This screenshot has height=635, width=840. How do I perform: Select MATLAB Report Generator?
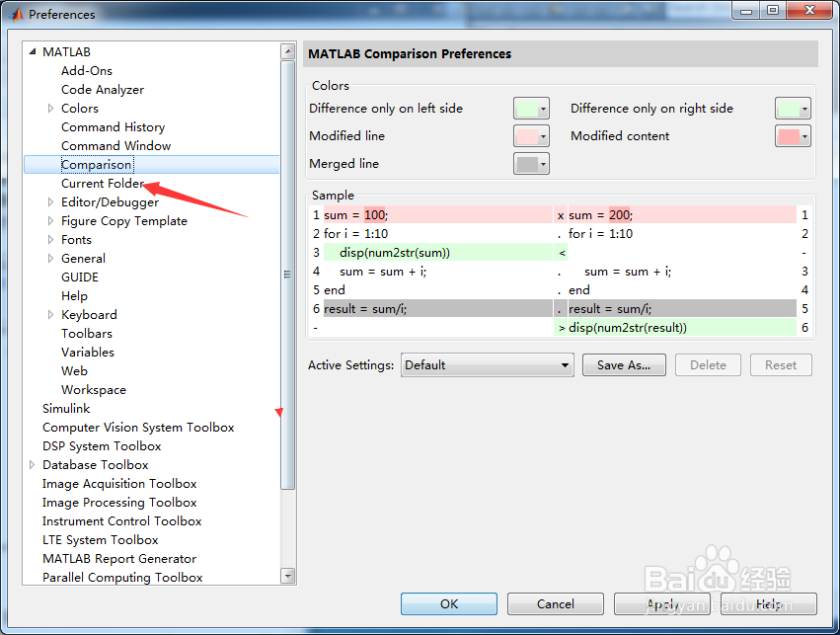coord(119,558)
